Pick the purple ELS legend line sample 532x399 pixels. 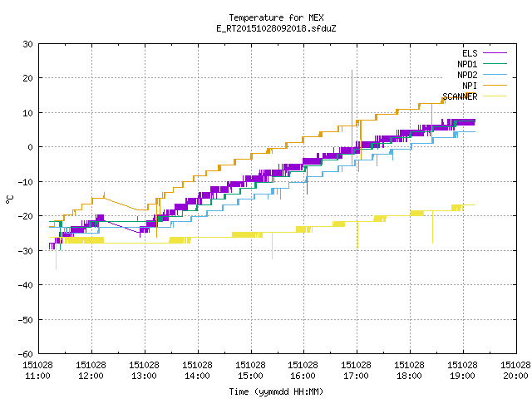coord(495,53)
